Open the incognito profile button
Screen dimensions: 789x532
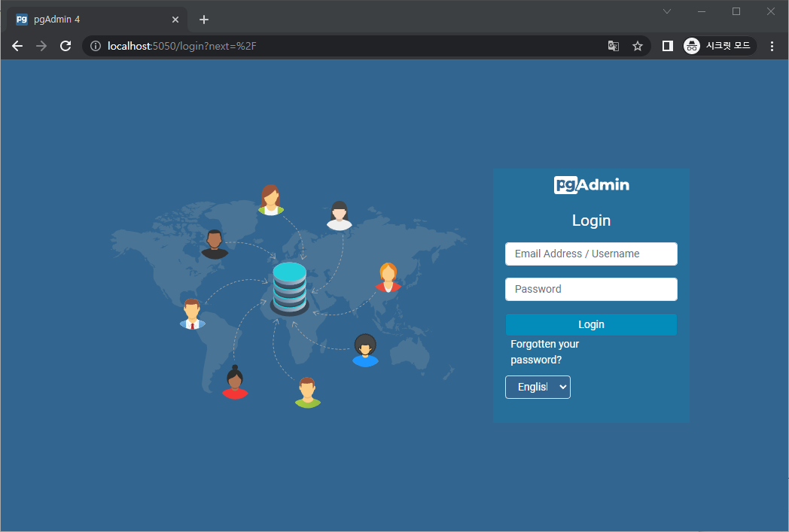pos(720,46)
